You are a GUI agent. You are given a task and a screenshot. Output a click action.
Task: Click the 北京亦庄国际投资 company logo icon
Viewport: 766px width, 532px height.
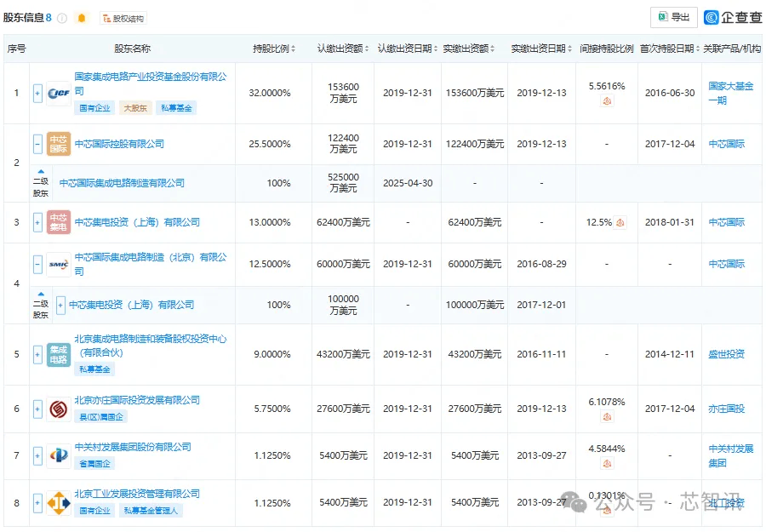pyautogui.click(x=59, y=409)
